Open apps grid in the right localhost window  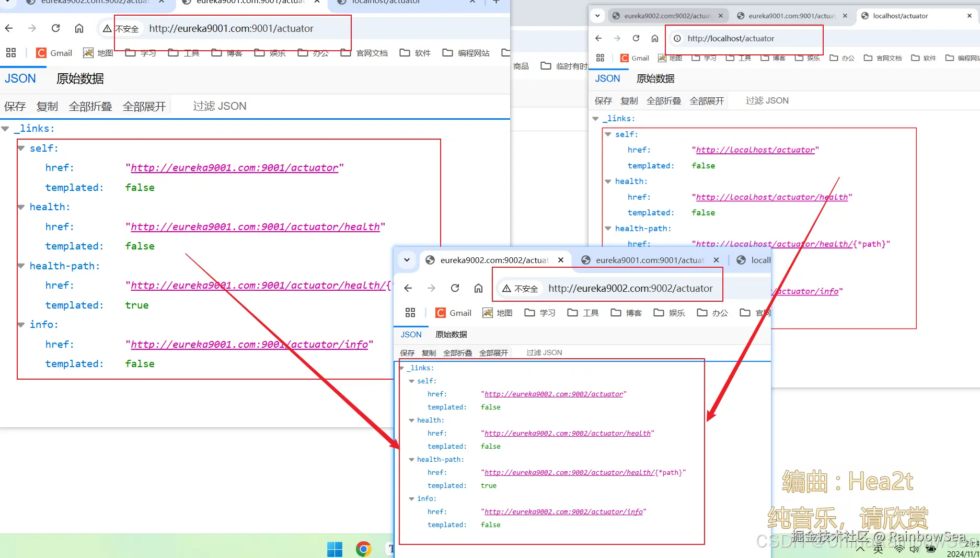(x=600, y=58)
